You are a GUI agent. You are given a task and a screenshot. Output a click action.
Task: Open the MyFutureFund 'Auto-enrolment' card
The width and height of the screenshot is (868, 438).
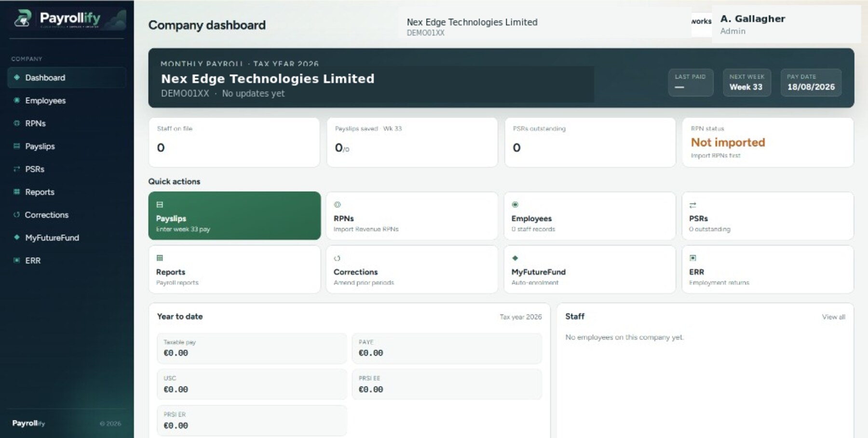[590, 269]
